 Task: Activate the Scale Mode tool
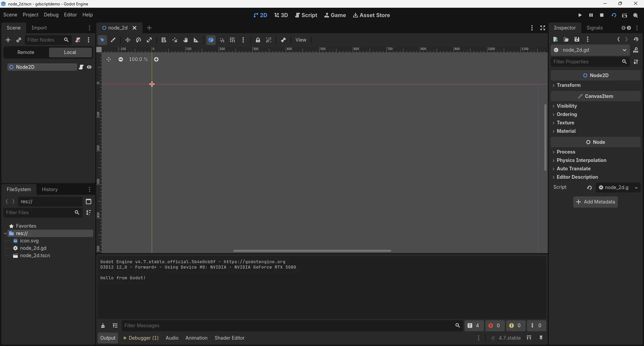click(x=150, y=40)
